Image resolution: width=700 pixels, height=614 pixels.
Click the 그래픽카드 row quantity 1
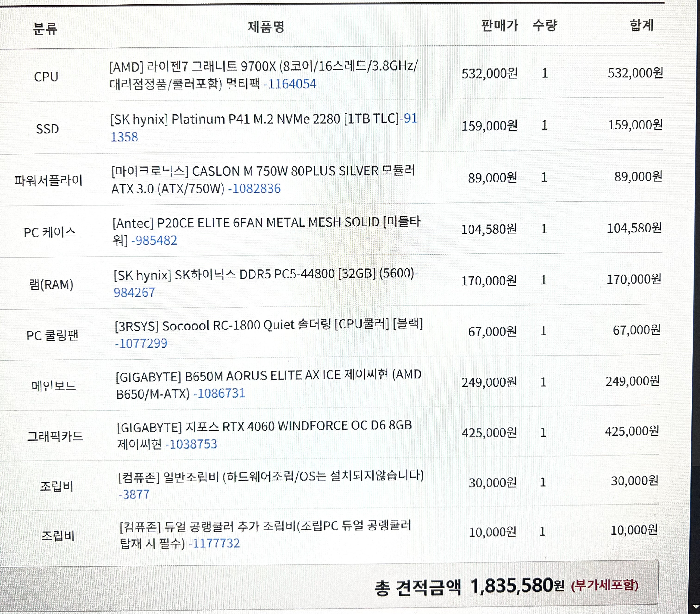[543, 432]
